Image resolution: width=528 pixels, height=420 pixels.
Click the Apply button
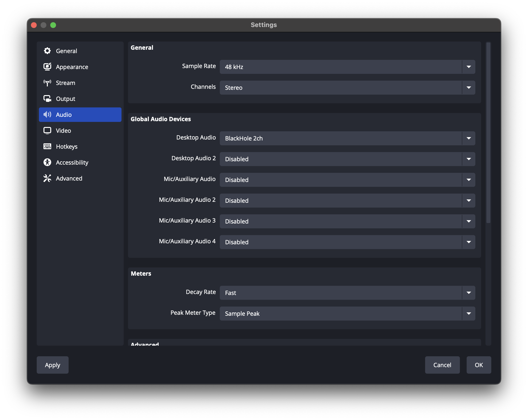(52, 365)
